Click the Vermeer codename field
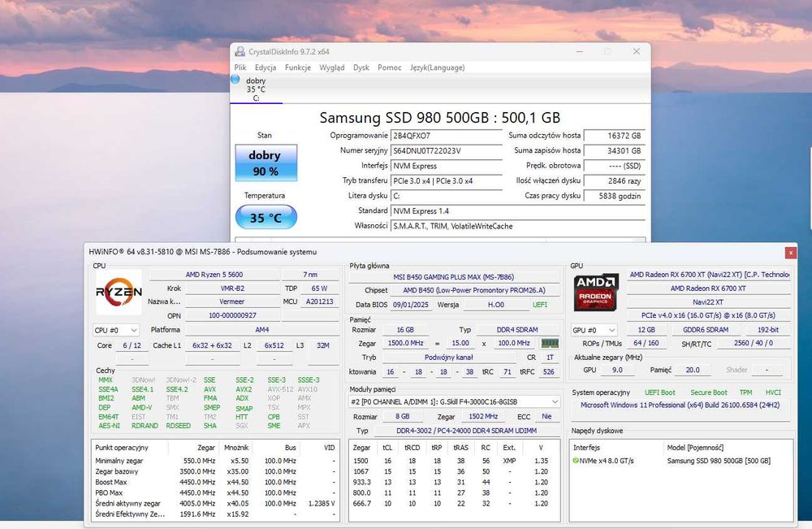This screenshot has width=812, height=529. (x=231, y=301)
